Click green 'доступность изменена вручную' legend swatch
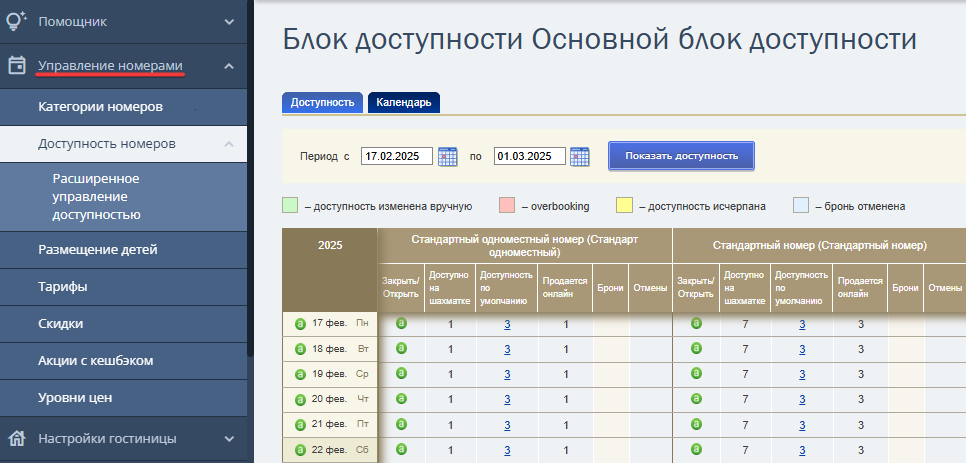The image size is (966, 463). tap(290, 206)
